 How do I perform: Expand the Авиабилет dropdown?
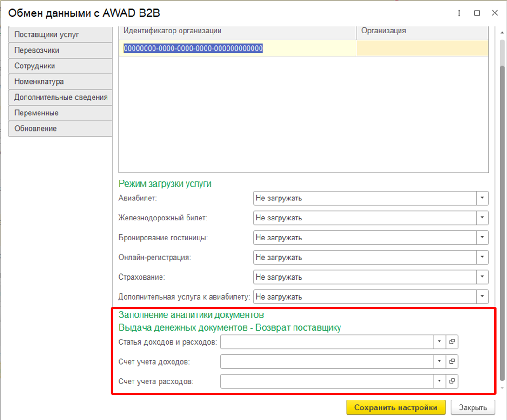click(x=482, y=198)
